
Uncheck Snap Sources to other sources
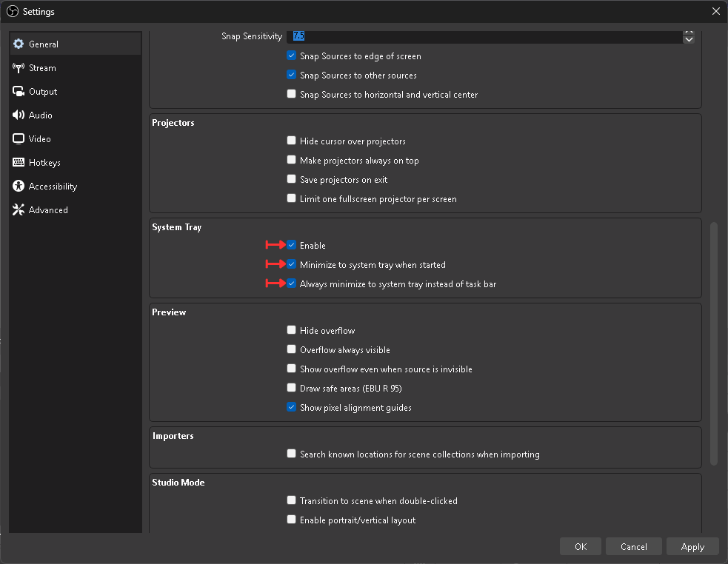pyautogui.click(x=292, y=75)
